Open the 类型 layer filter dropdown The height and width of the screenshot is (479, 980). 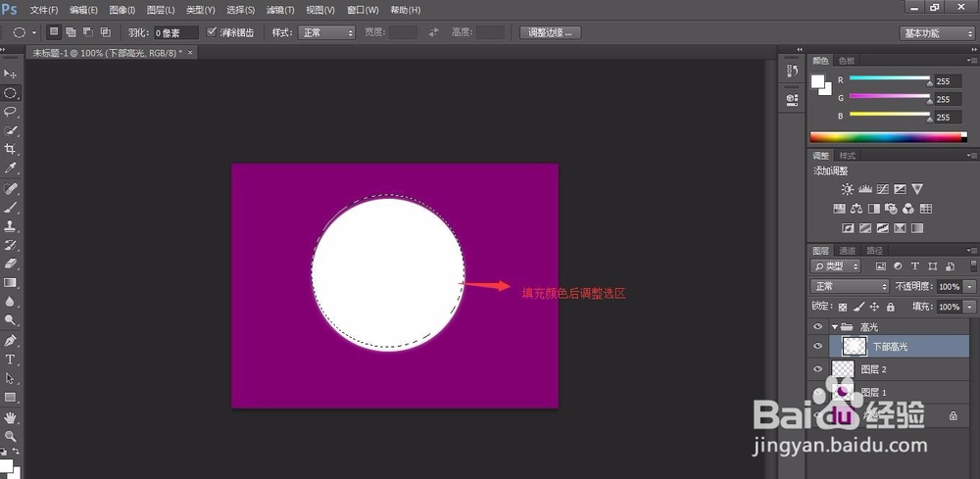point(836,266)
